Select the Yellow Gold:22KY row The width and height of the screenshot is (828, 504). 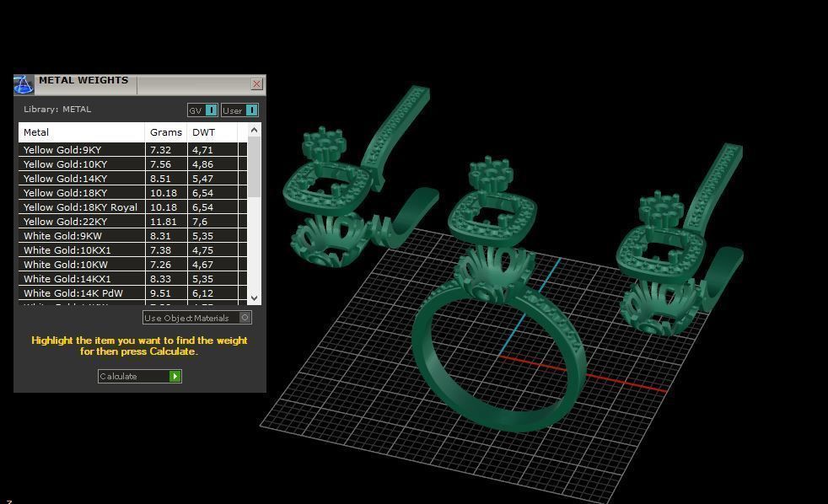133,221
